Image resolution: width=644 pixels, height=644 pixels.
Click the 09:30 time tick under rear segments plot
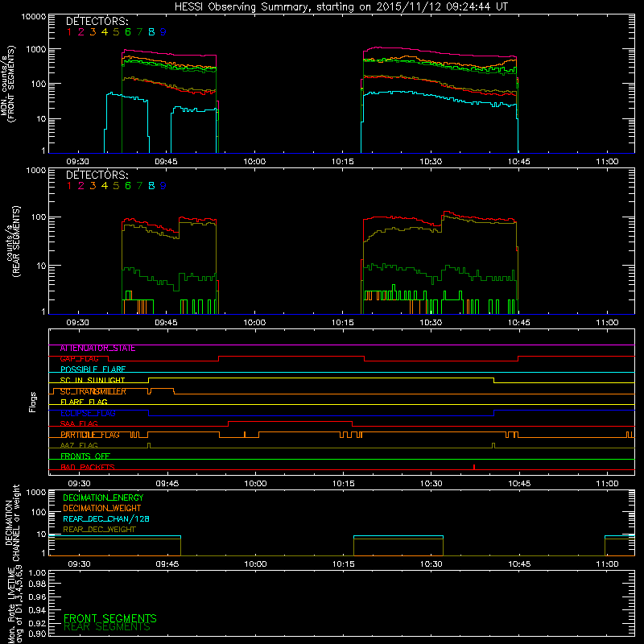click(x=77, y=323)
